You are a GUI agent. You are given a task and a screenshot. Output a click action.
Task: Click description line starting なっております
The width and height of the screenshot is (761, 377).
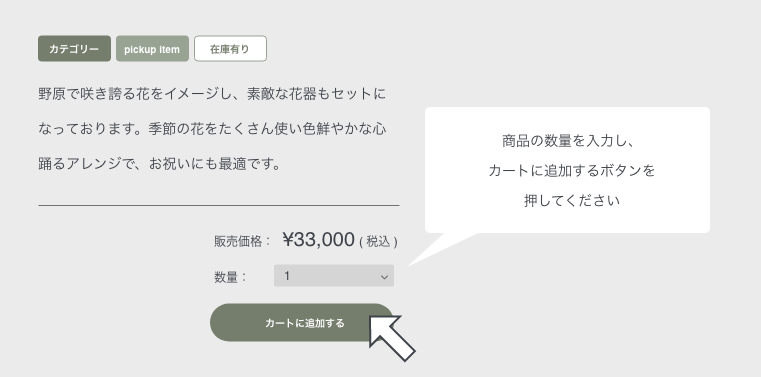(x=212, y=129)
